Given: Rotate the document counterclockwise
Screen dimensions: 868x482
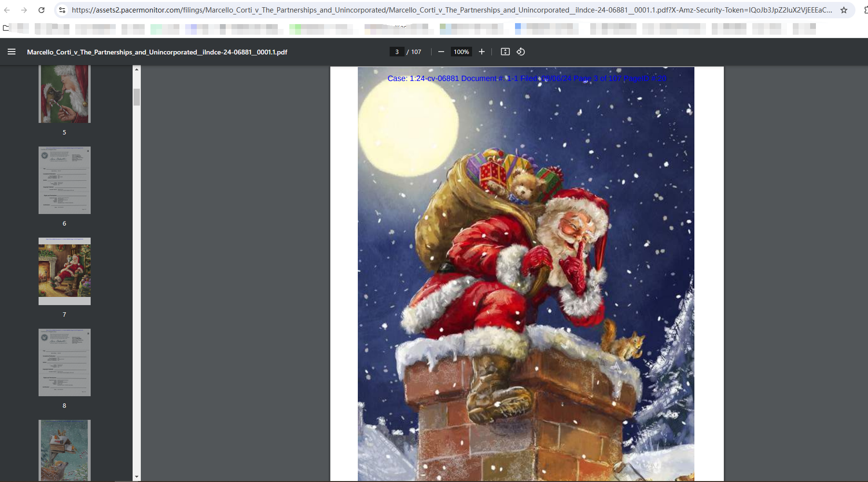Looking at the screenshot, I should point(521,52).
